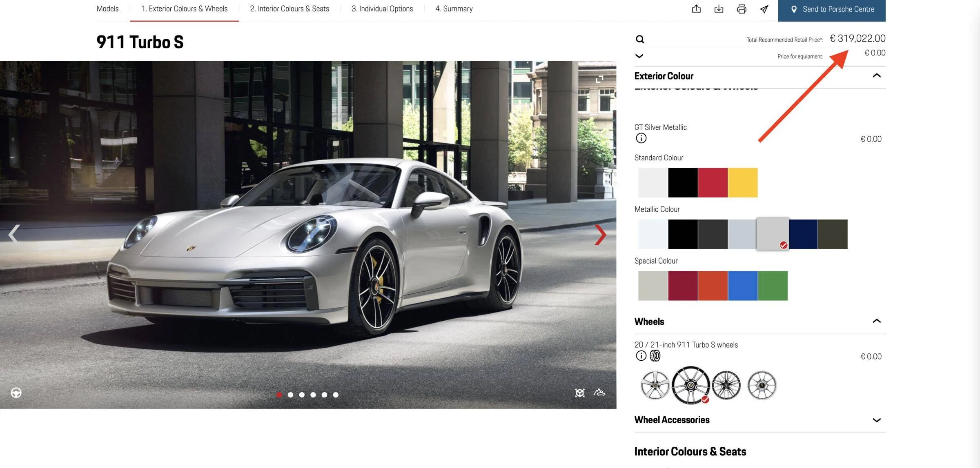
Task: Go to Individual Options tab
Action: tap(382, 9)
